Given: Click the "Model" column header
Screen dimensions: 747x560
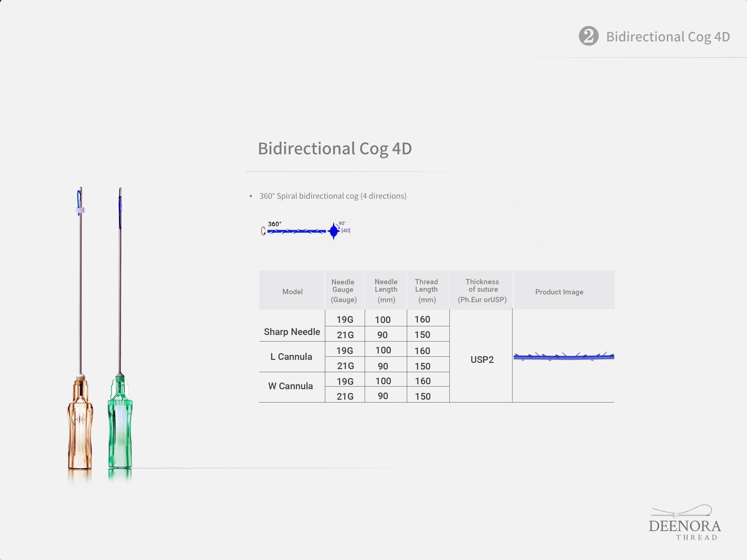Looking at the screenshot, I should click(x=293, y=292).
